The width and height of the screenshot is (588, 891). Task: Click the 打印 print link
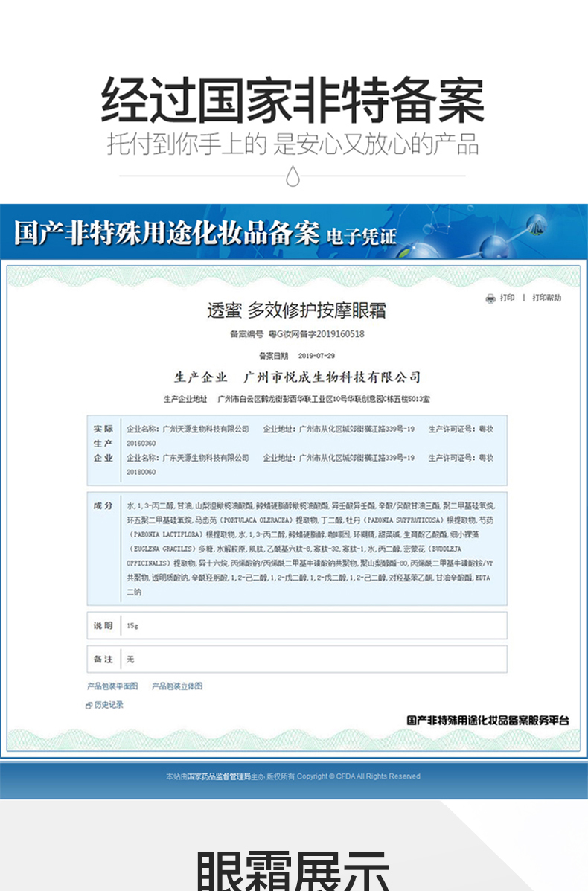coord(508,298)
